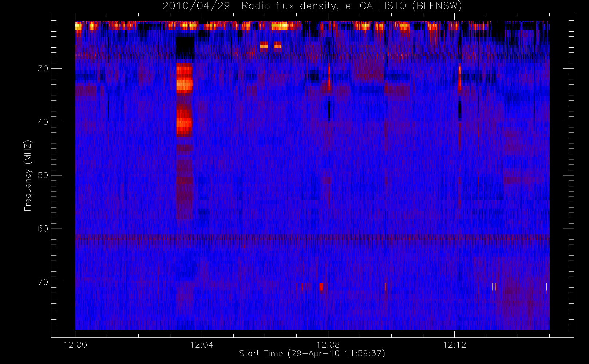Image resolution: width=589 pixels, height=364 pixels.
Task: Click the 50 MHz frequency tick label
Action: (43, 175)
